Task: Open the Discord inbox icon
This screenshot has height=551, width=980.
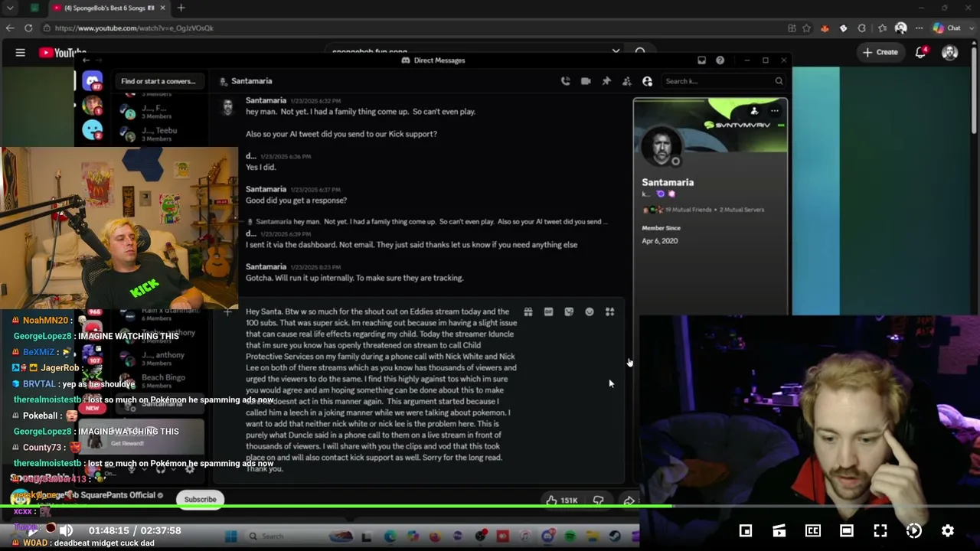Action: (701, 60)
